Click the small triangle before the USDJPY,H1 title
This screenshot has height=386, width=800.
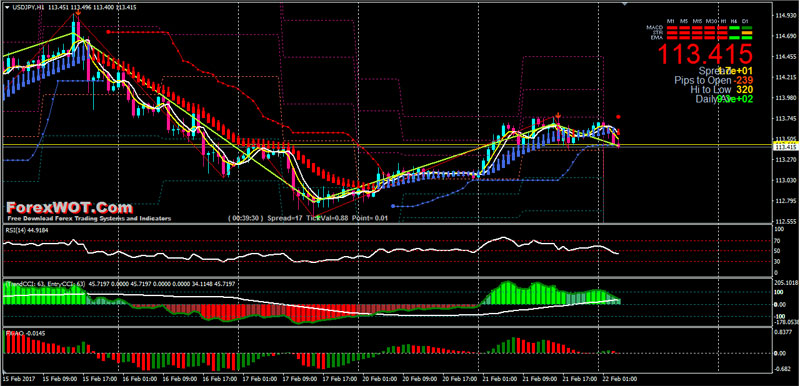coord(6,8)
